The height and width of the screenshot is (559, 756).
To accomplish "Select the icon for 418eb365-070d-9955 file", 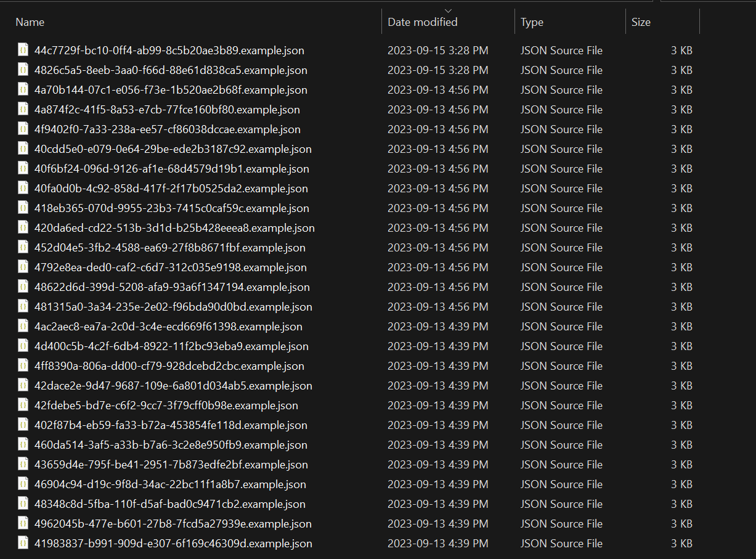I will (23, 208).
